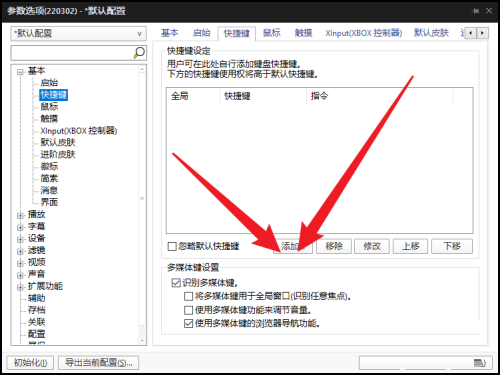Screen dimensions: 500x375
Task: Select 辅助 in the settings tree
Action: [36, 298]
